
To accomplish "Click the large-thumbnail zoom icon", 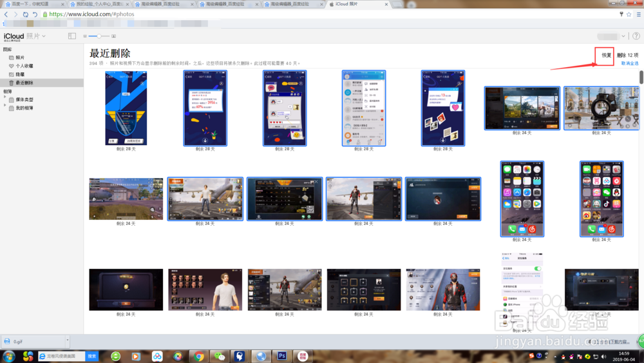I will click(x=114, y=36).
